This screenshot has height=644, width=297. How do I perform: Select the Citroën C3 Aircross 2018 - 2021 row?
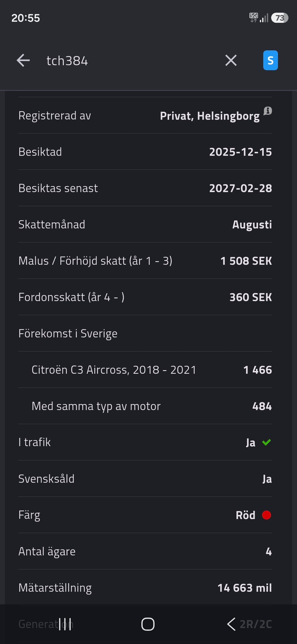tap(145, 370)
